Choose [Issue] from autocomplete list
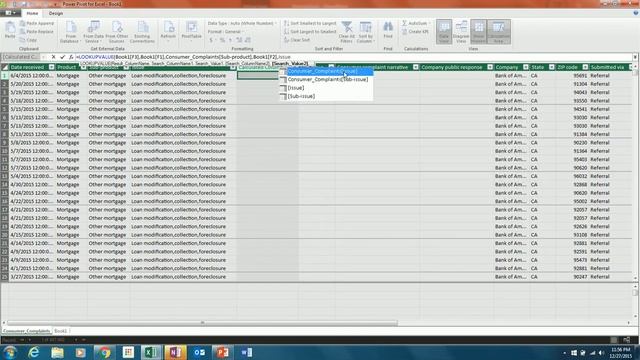The height and width of the screenshot is (360, 640). point(326,88)
